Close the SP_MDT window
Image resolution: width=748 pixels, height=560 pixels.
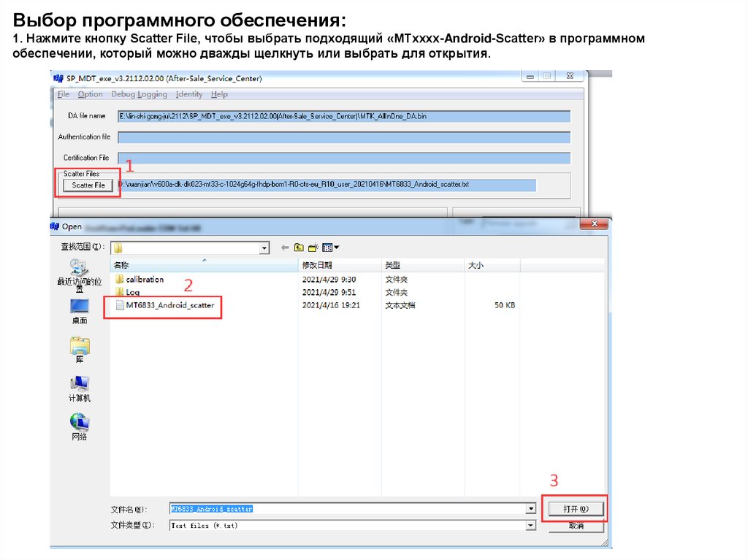point(570,76)
